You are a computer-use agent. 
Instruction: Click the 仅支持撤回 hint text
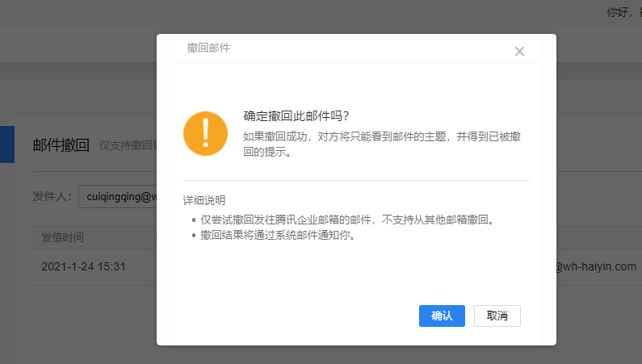tap(127, 146)
